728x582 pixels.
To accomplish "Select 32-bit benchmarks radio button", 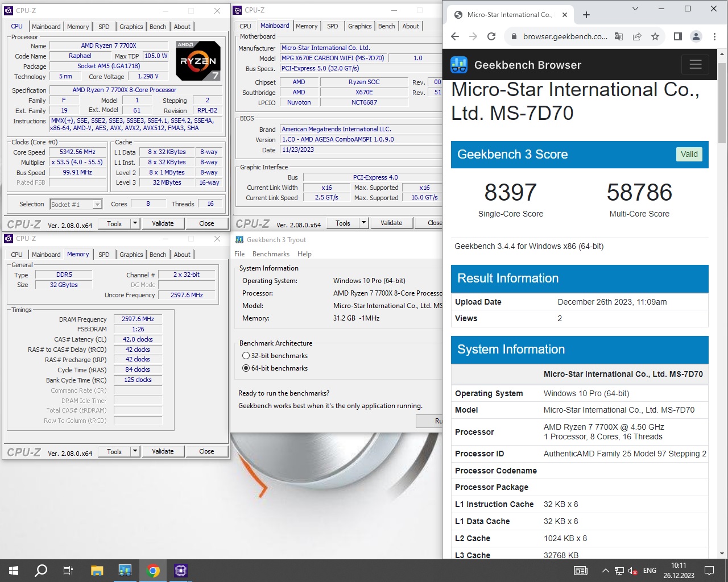I will (246, 356).
